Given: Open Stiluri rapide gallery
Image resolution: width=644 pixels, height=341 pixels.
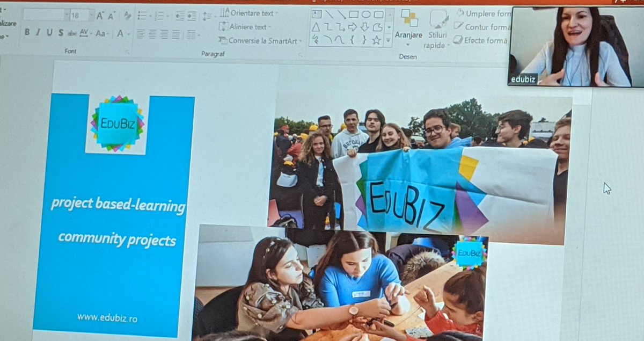Looking at the screenshot, I should pos(436,30).
